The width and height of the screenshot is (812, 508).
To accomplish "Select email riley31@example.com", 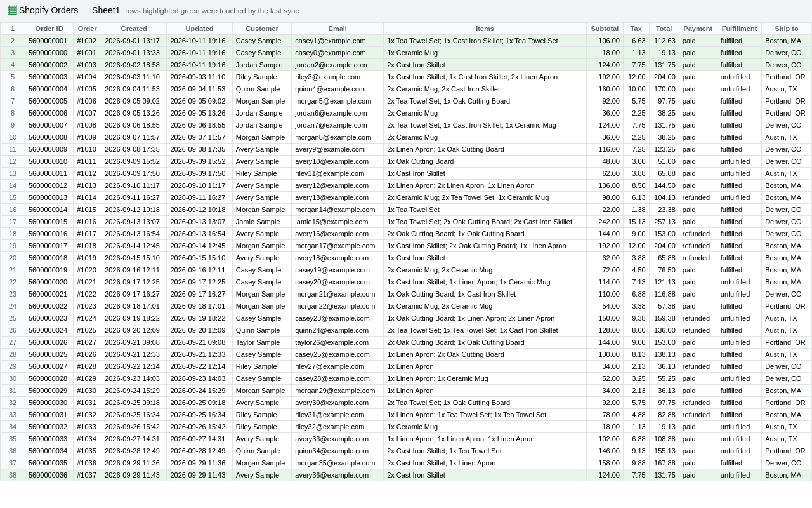I will (x=337, y=415).
